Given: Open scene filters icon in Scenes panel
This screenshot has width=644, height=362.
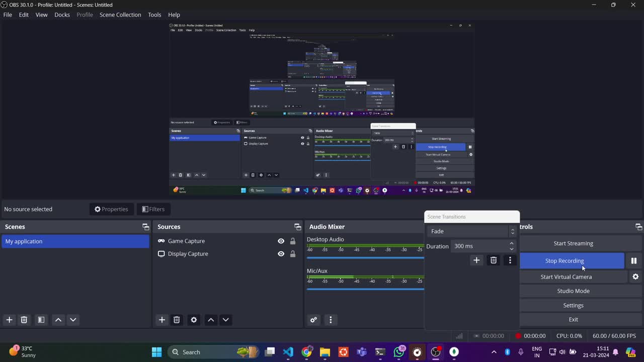Looking at the screenshot, I should 41,320.
